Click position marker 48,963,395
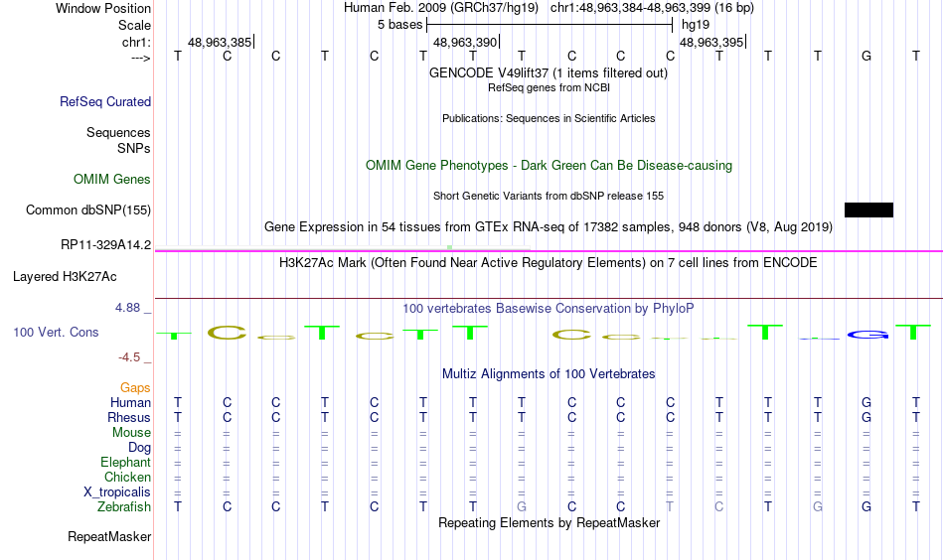The image size is (944, 560). pyautogui.click(x=711, y=42)
